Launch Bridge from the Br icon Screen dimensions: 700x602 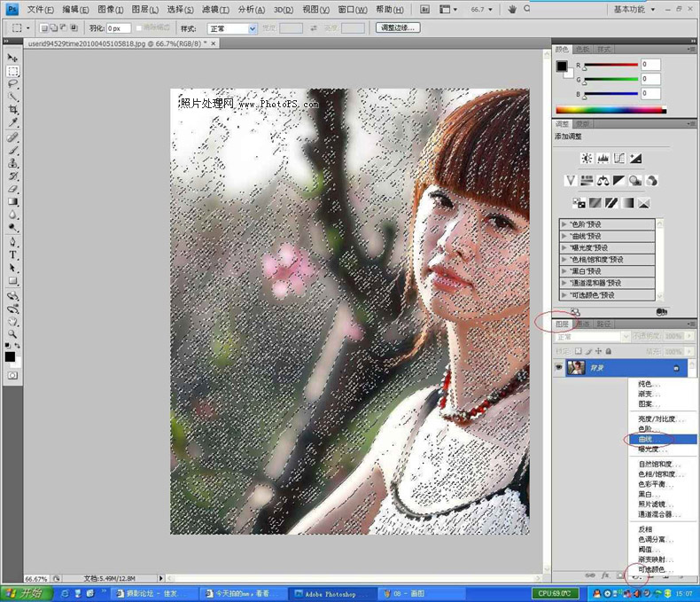[x=424, y=9]
